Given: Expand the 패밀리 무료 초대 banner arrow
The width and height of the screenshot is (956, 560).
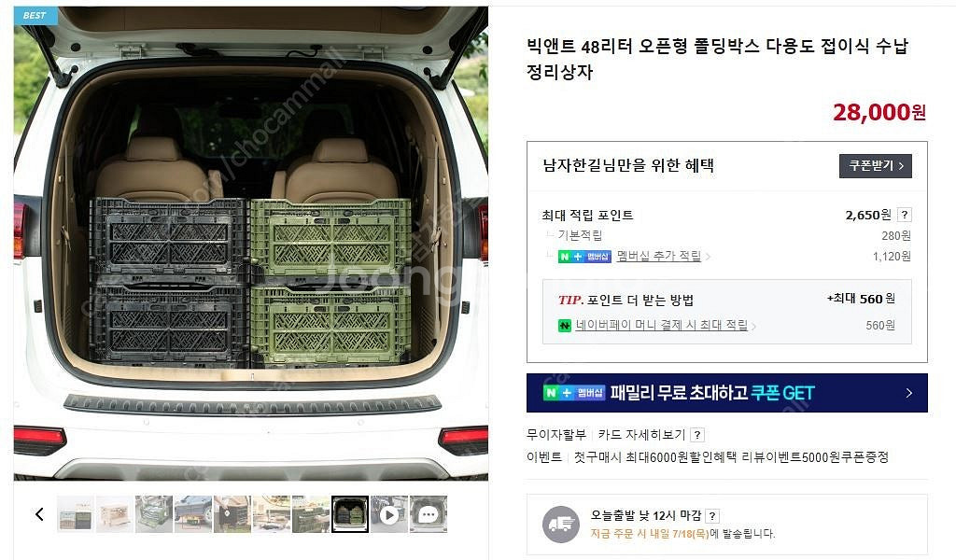Looking at the screenshot, I should [x=908, y=393].
